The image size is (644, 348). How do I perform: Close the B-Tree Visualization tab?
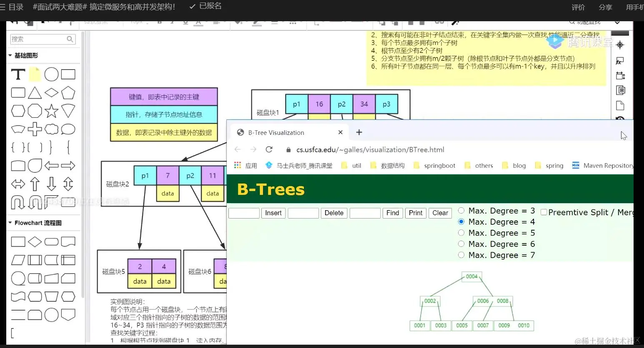click(341, 132)
